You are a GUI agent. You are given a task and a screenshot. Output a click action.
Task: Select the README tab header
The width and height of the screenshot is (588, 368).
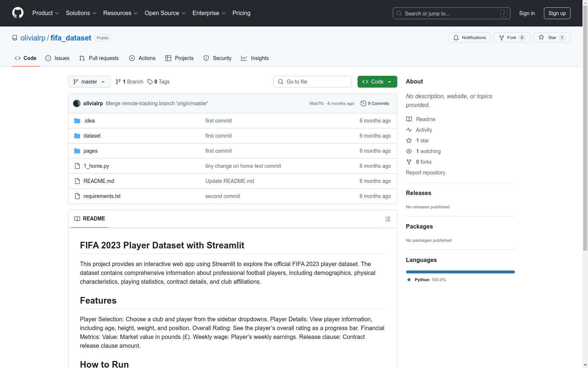click(90, 219)
